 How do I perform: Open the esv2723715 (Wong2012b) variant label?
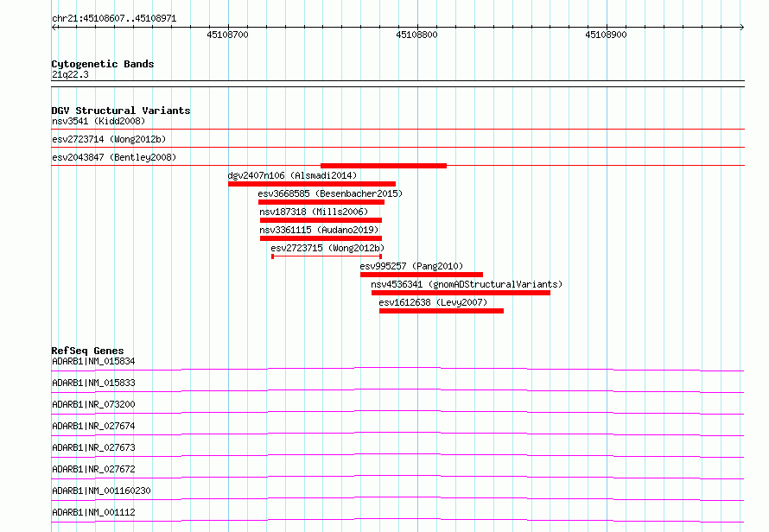coord(327,248)
